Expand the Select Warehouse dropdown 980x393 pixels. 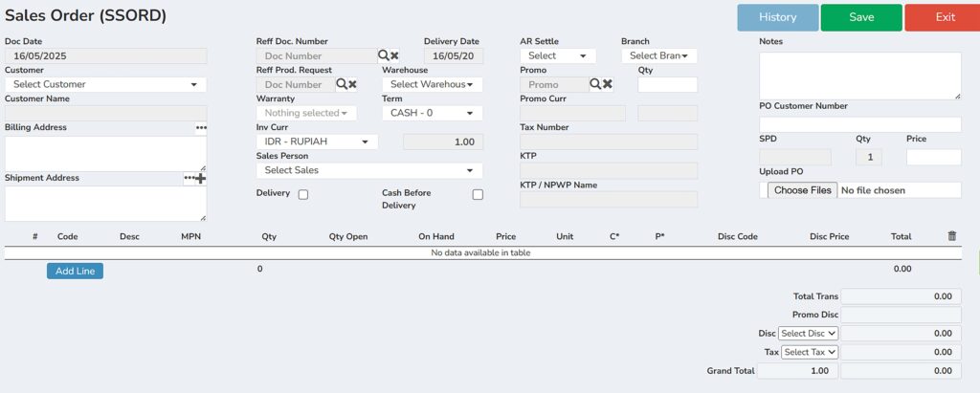[x=432, y=84]
